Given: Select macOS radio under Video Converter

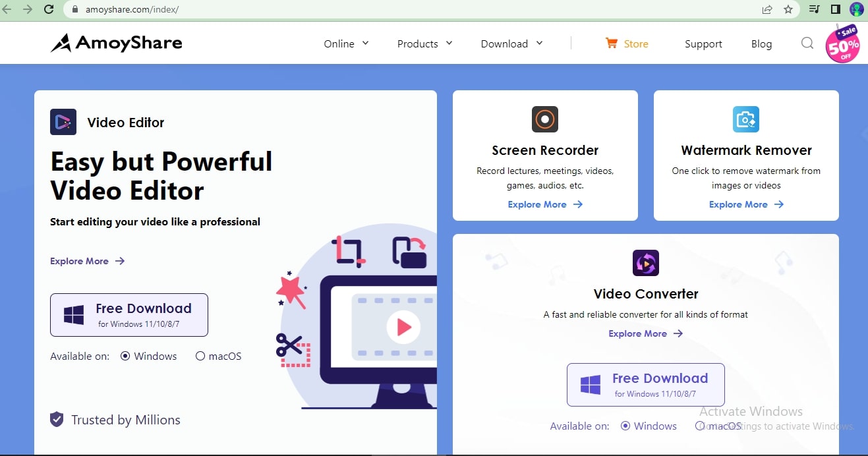Looking at the screenshot, I should click(x=700, y=426).
